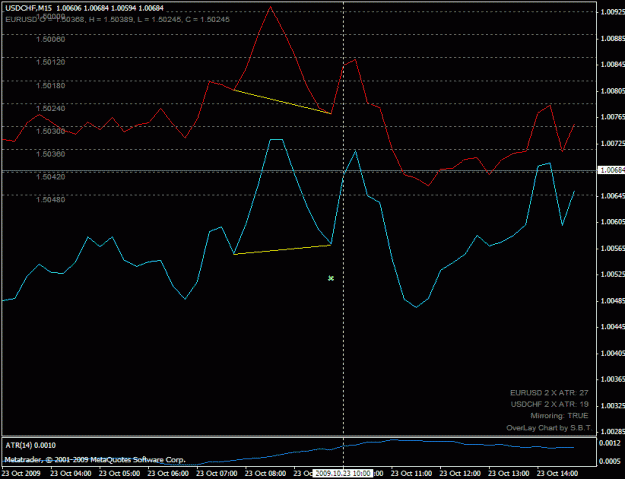Click the current price label 1.00684
The image size is (625, 479).
612,171
